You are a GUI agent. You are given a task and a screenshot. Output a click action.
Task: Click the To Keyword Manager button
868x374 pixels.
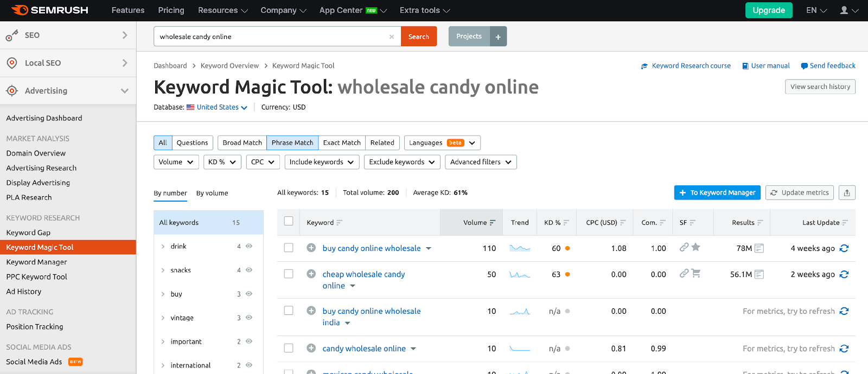(x=717, y=192)
